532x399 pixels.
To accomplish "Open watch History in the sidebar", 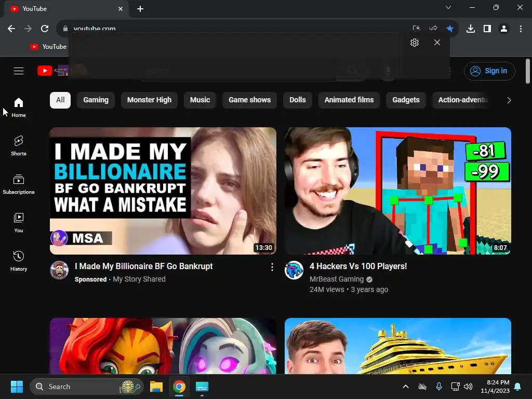I will pos(19,261).
